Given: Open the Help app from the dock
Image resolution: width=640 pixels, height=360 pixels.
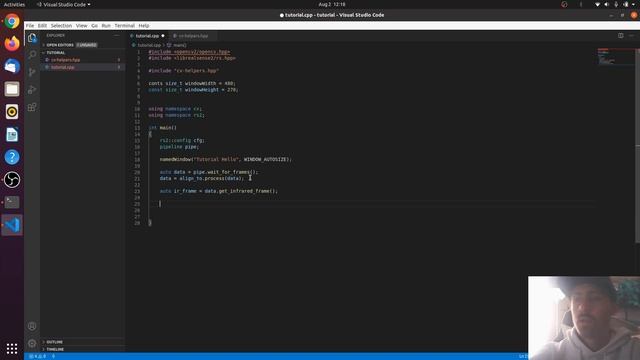Looking at the screenshot, I should (x=12, y=157).
